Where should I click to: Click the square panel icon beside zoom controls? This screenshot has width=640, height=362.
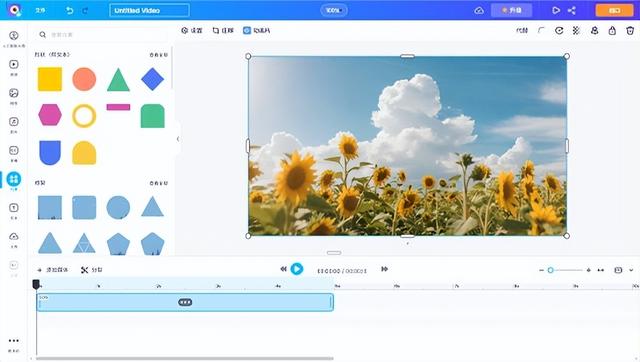tap(618, 270)
